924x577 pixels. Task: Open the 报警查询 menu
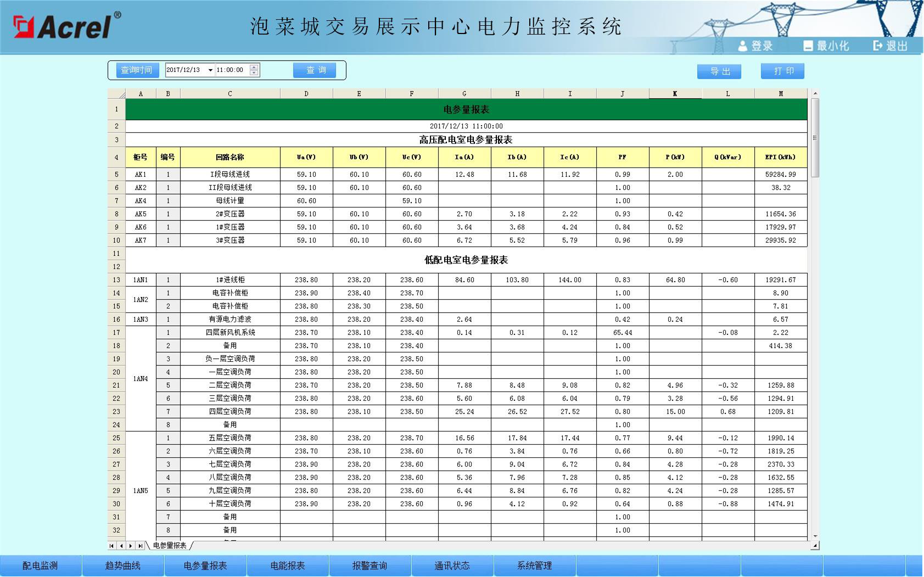370,565
